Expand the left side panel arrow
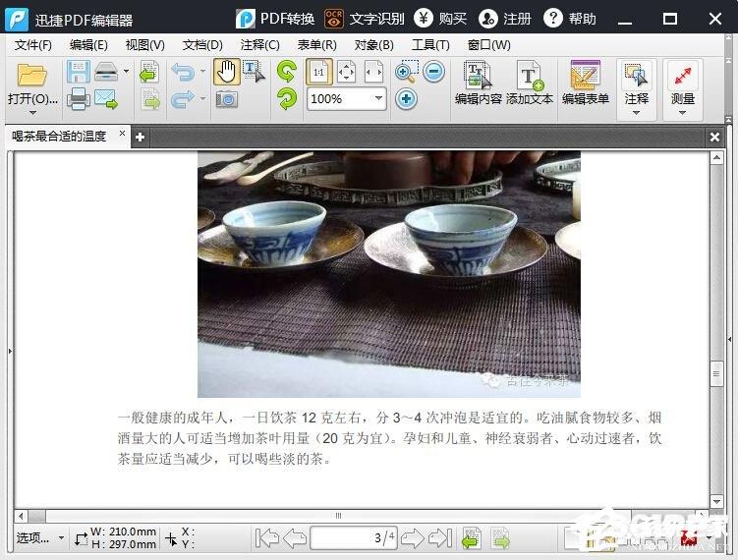The image size is (738, 560). pos(10,351)
